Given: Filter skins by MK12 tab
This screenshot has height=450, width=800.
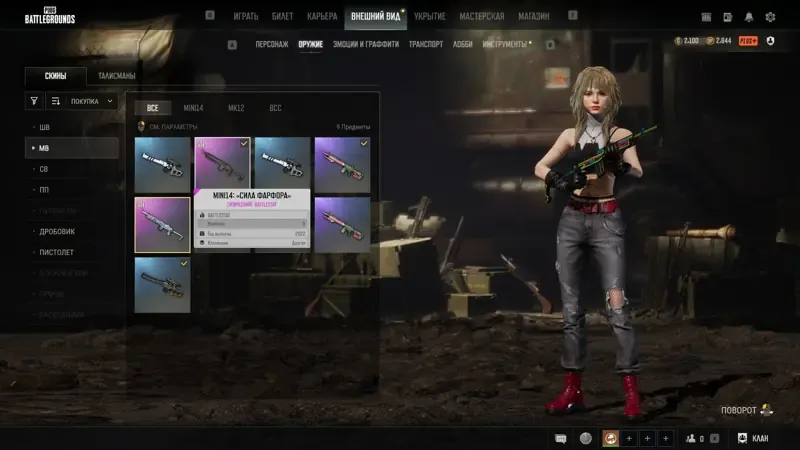Looking at the screenshot, I should [x=236, y=108].
